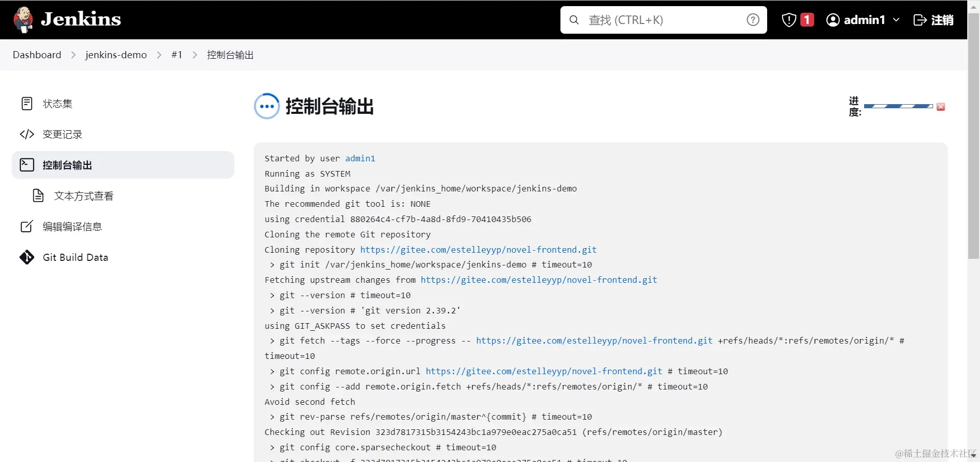Click the 控制台输出 terminal icon
The height and width of the screenshot is (462, 980).
pyautogui.click(x=27, y=164)
